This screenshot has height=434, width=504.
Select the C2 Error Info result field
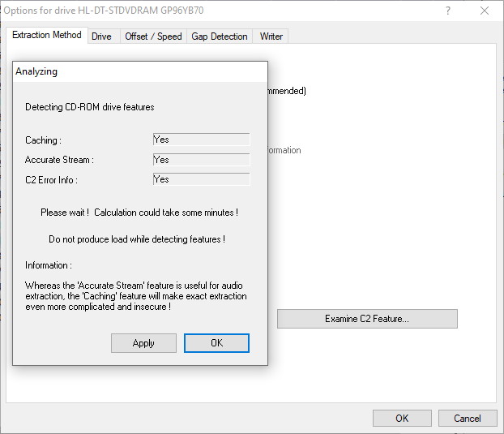[201, 179]
